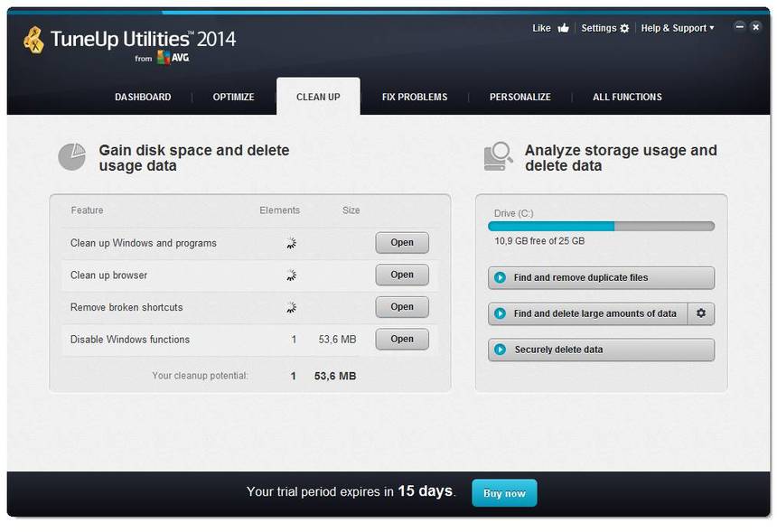Select the Clean up browser row label
Viewport: 777px width, 532px height.
108,275
